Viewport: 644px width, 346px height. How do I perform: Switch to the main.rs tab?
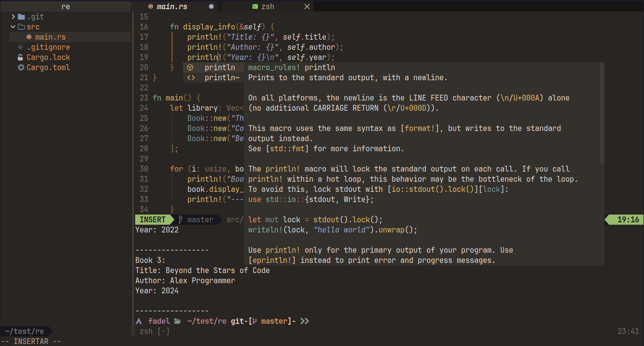click(x=172, y=6)
